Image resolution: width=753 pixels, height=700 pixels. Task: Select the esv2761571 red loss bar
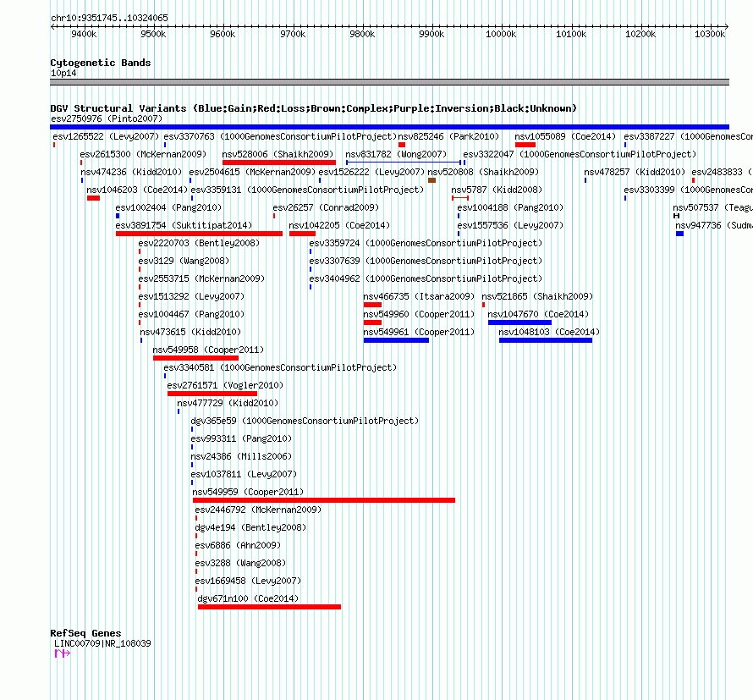coord(212,394)
